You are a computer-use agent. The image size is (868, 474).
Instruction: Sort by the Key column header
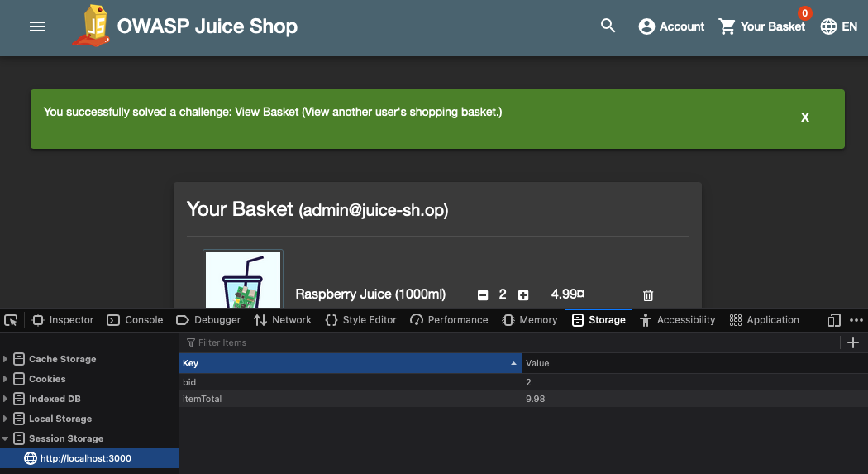coord(350,363)
